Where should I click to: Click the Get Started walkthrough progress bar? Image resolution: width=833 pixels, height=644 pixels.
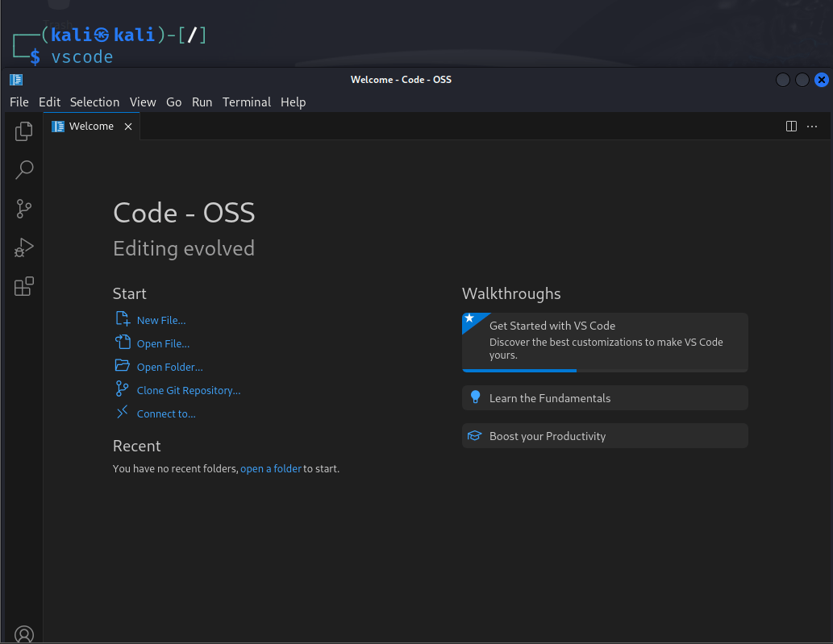point(605,371)
